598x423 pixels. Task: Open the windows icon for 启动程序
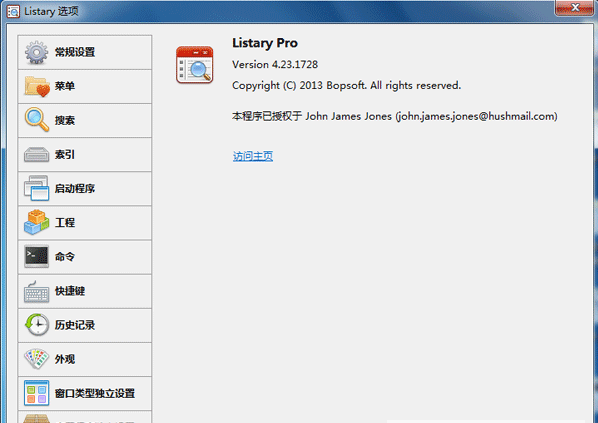pyautogui.click(x=36, y=188)
